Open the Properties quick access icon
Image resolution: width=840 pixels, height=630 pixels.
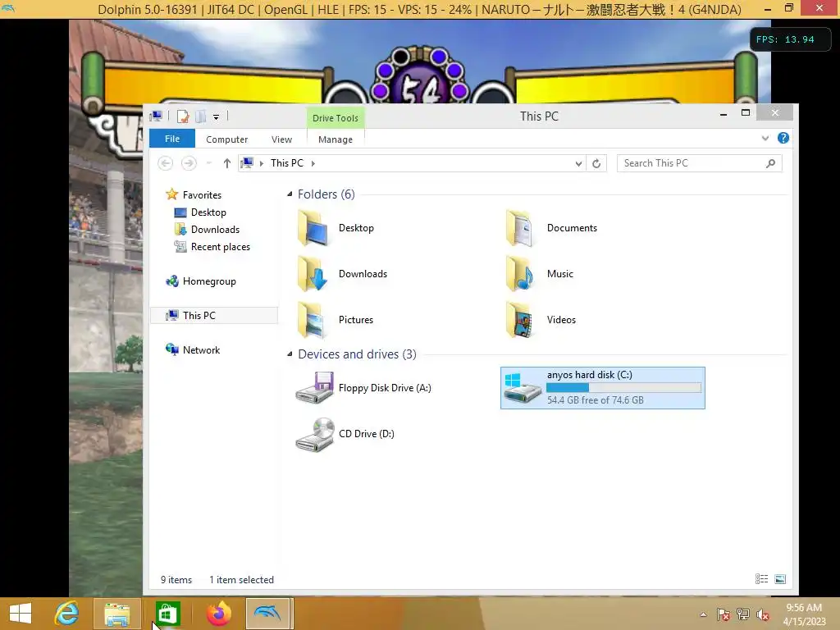pos(183,116)
